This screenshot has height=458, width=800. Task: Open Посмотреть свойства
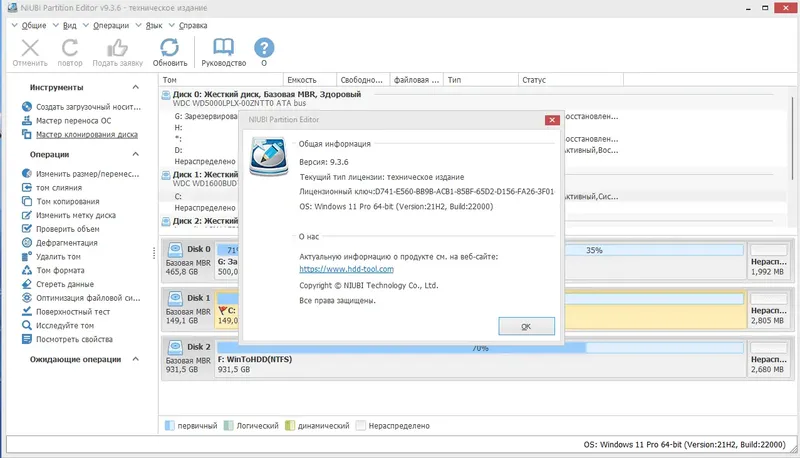(x=68, y=339)
